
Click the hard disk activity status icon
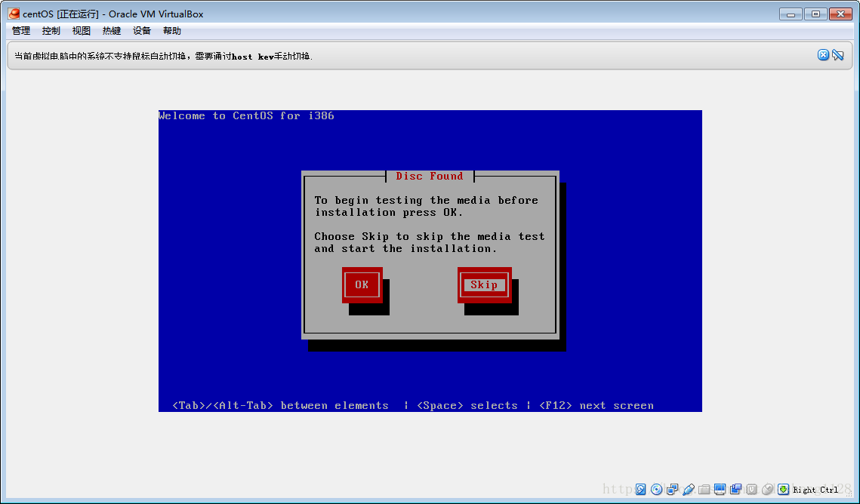coord(640,489)
